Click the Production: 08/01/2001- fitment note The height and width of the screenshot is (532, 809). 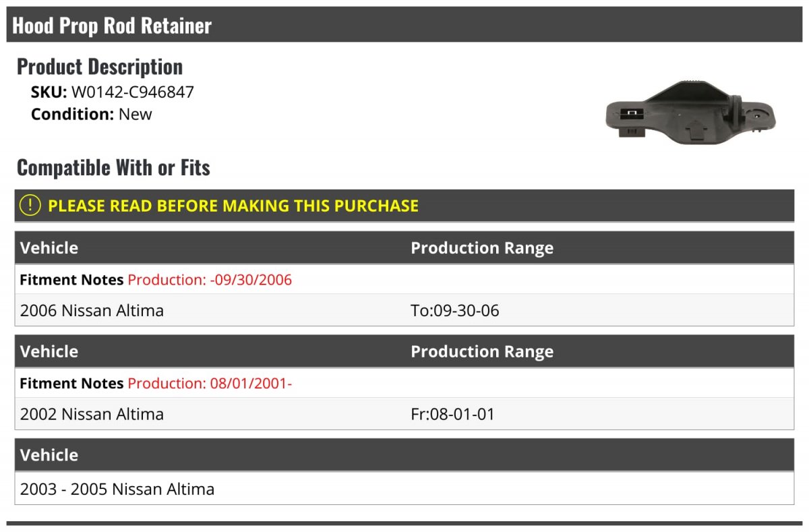210,383
